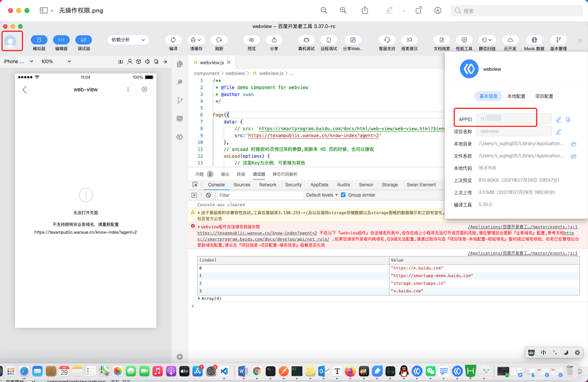Open the file explorer icon in editor sidebar

[x=180, y=64]
